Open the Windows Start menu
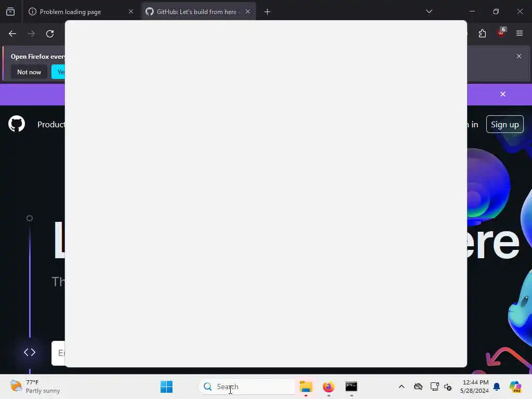The image size is (532, 399). click(166, 387)
